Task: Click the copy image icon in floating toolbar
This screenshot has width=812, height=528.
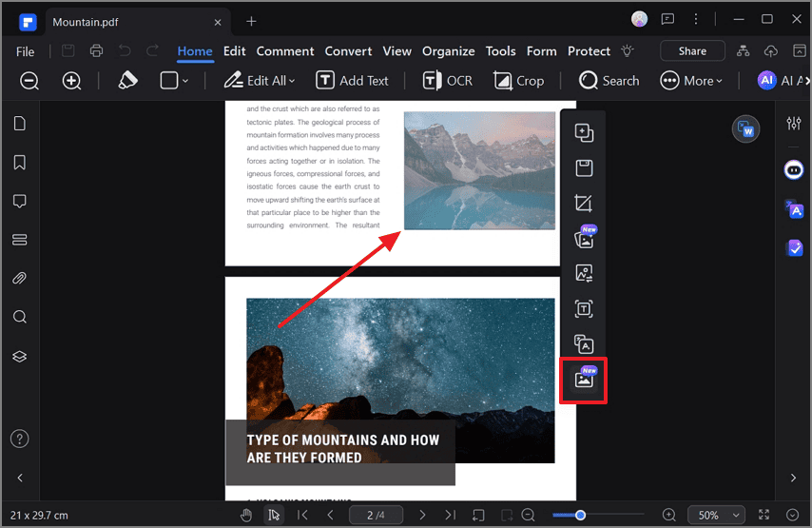Action: click(584, 132)
